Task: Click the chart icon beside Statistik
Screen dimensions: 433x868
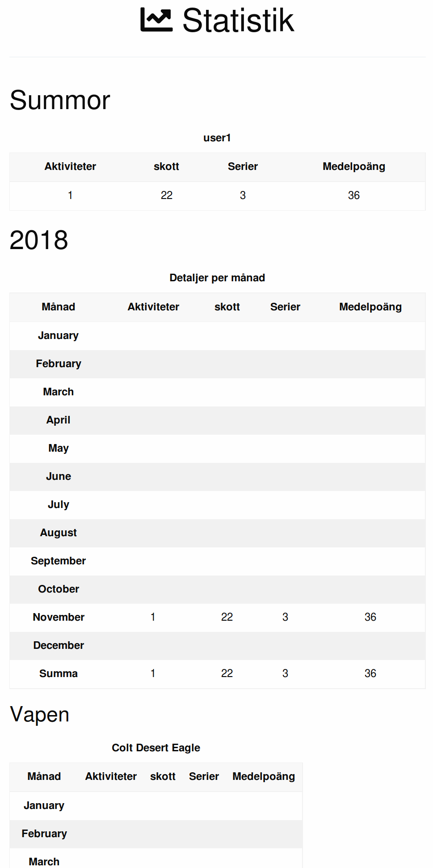Action: click(156, 20)
